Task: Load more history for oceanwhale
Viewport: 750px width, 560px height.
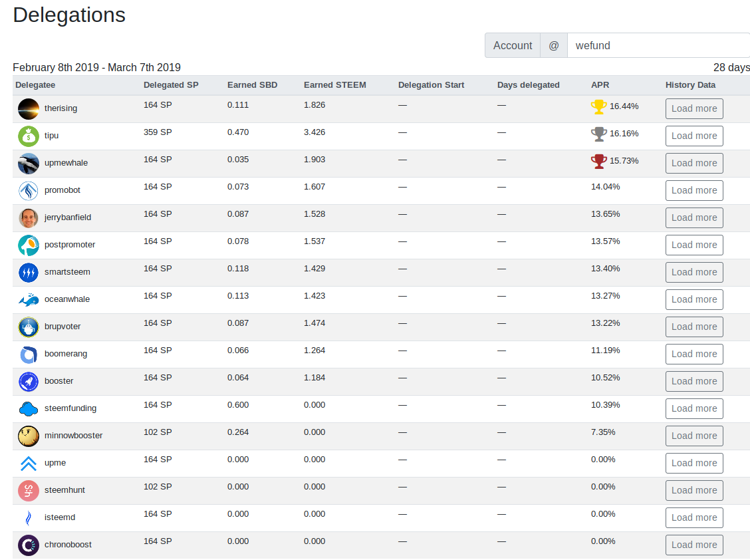Action: pyautogui.click(x=694, y=300)
